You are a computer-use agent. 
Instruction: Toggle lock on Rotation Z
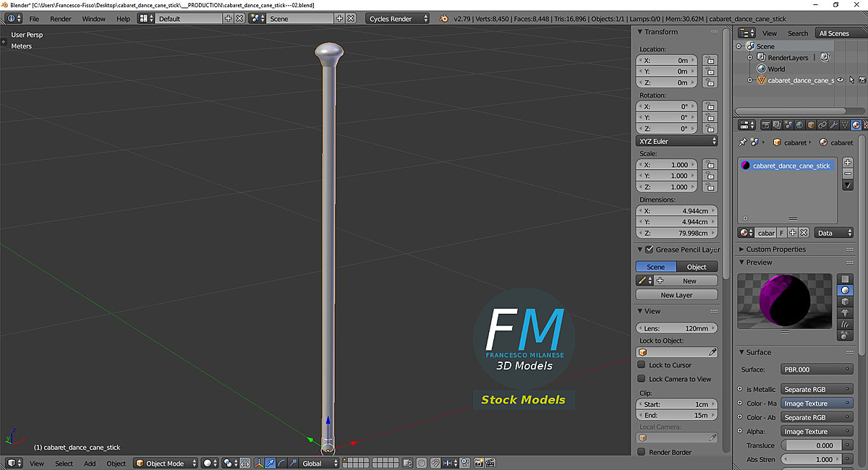709,129
